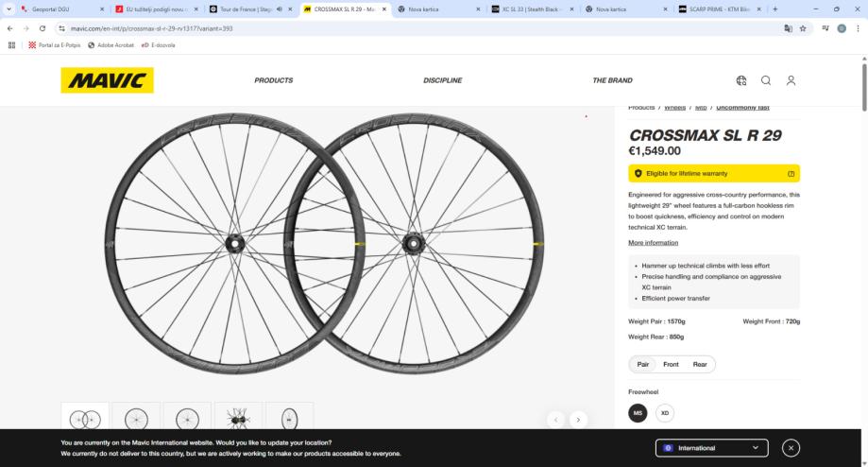Choose the XD freewheel option
Image resolution: width=868 pixels, height=467 pixels.
coord(665,413)
